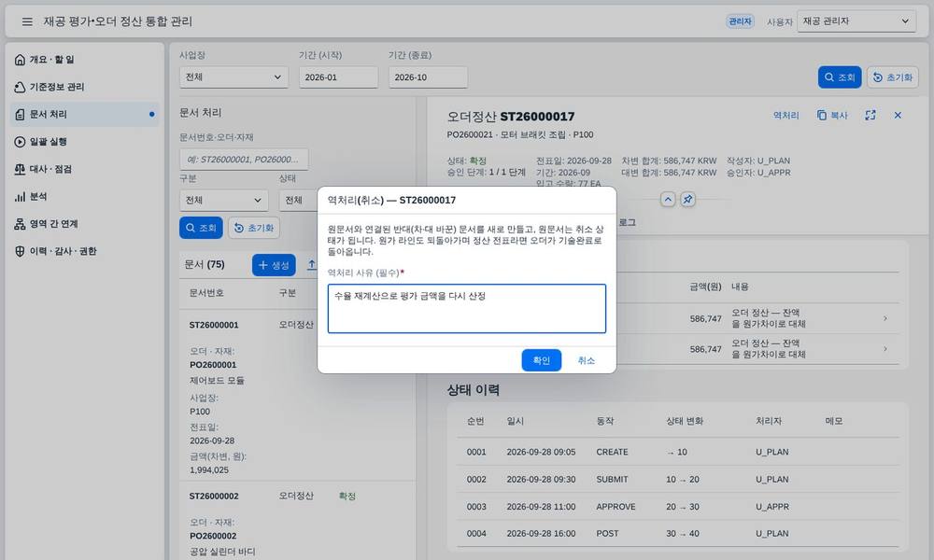Expand the second 586,747 line row chevron

tap(885, 349)
